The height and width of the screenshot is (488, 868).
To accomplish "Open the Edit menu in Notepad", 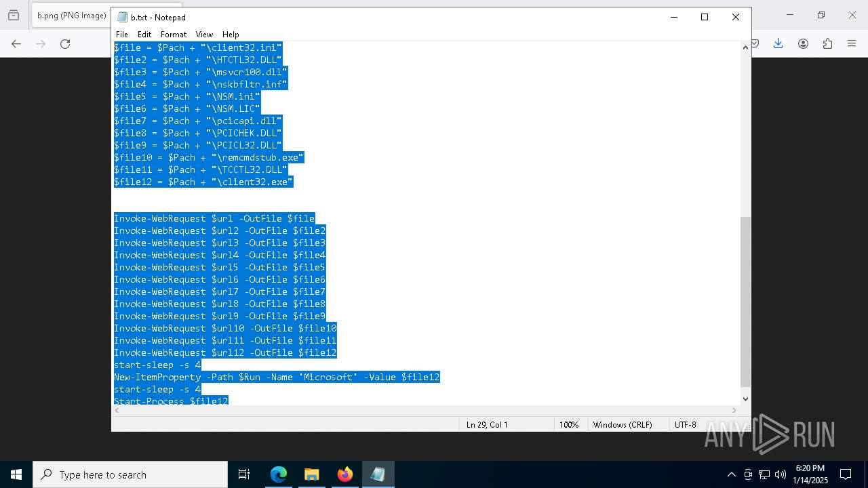I will pyautogui.click(x=144, y=34).
